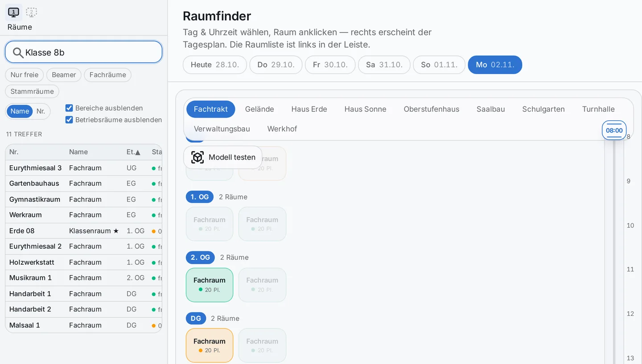
Task: Enable the Nur freie filter
Action: (25, 75)
